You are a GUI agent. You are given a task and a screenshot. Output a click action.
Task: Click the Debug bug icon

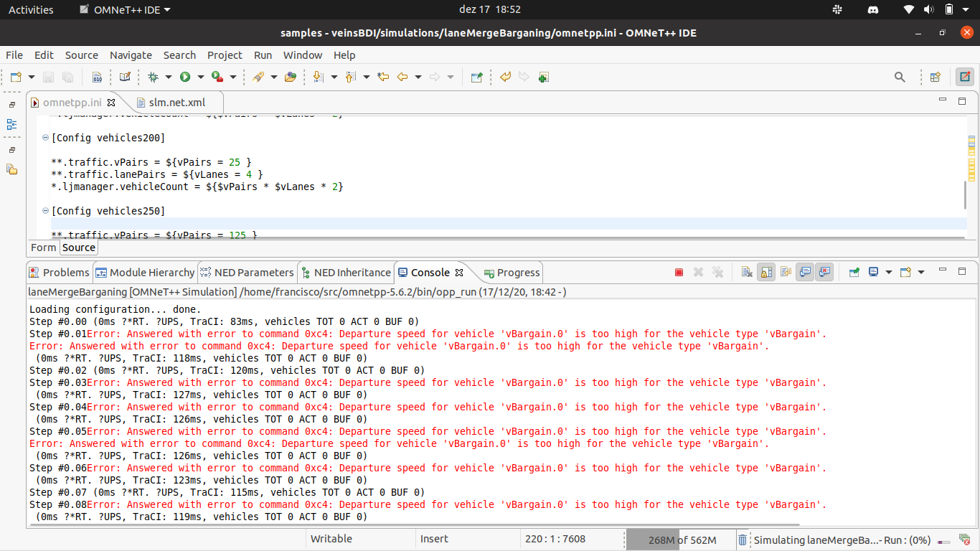(153, 77)
